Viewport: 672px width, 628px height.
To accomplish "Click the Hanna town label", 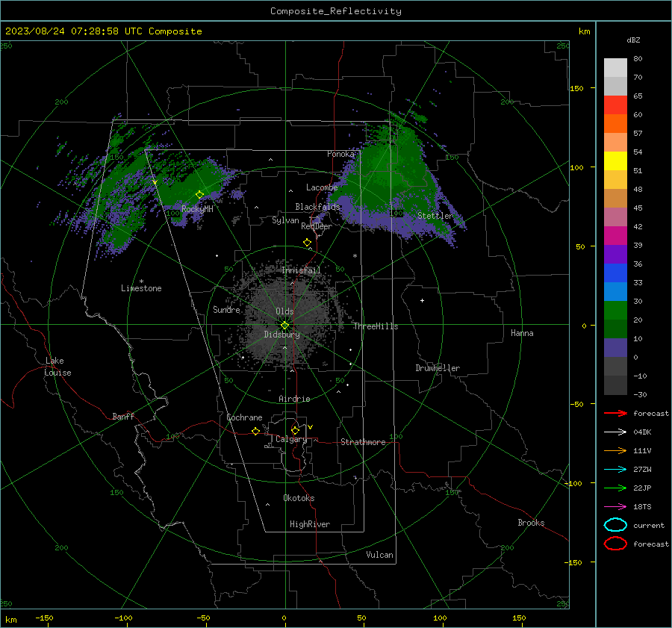I will 522,333.
